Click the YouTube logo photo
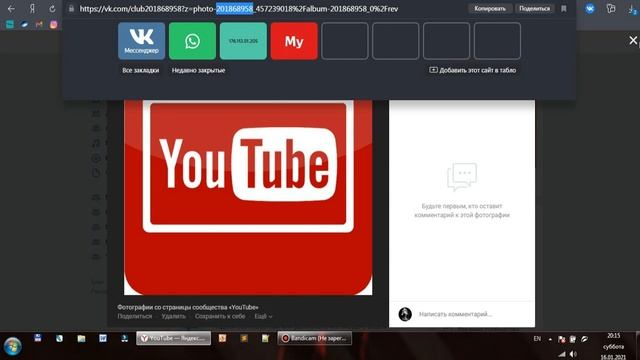This screenshot has height=360, width=640. click(248, 198)
